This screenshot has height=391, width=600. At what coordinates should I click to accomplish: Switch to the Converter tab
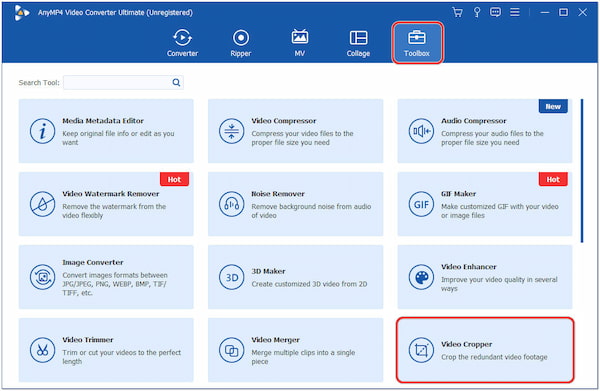(183, 42)
